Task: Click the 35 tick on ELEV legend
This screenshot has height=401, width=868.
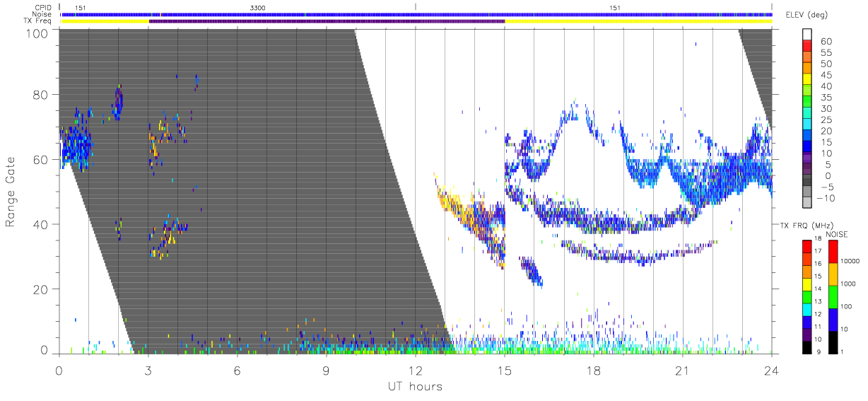Action: coord(826,98)
